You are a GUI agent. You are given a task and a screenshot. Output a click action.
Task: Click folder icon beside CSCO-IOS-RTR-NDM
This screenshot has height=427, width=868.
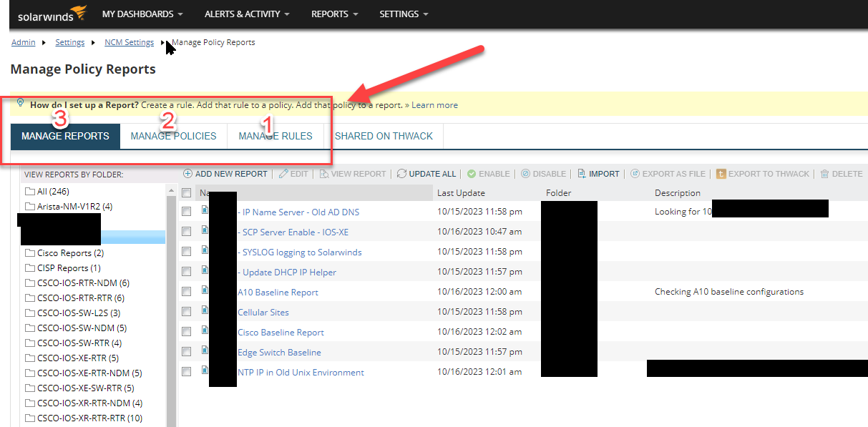pos(30,283)
